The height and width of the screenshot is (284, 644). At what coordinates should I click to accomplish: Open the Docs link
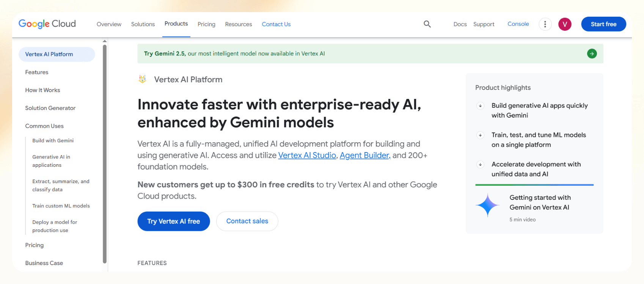pyautogui.click(x=460, y=24)
